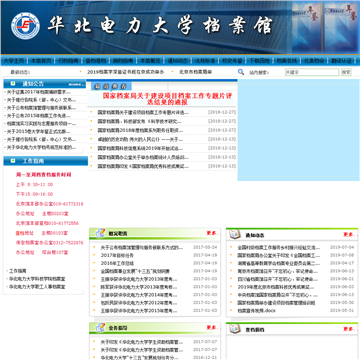
Task: Open news 国家档案局科技信息系统2019年开始试运...
Action: pos(140,148)
